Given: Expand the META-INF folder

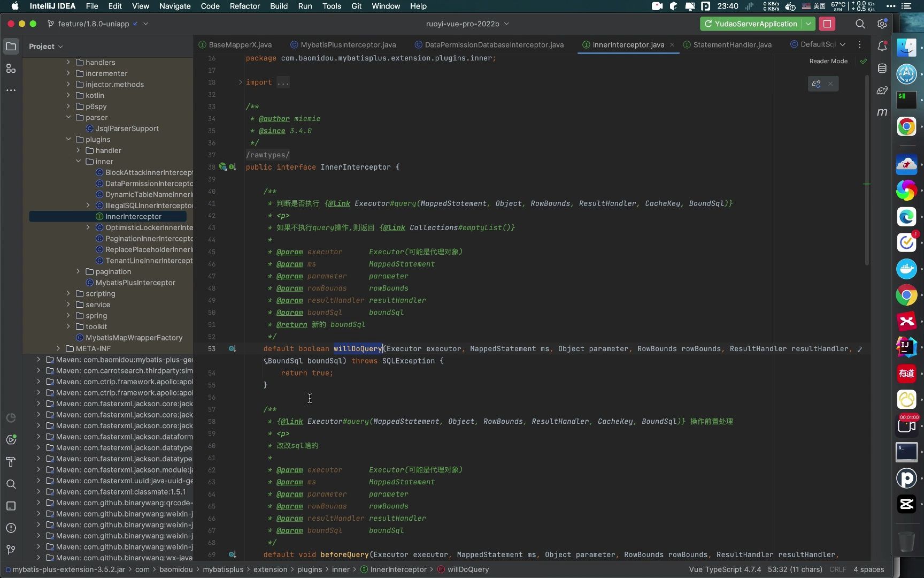Looking at the screenshot, I should [x=58, y=348].
